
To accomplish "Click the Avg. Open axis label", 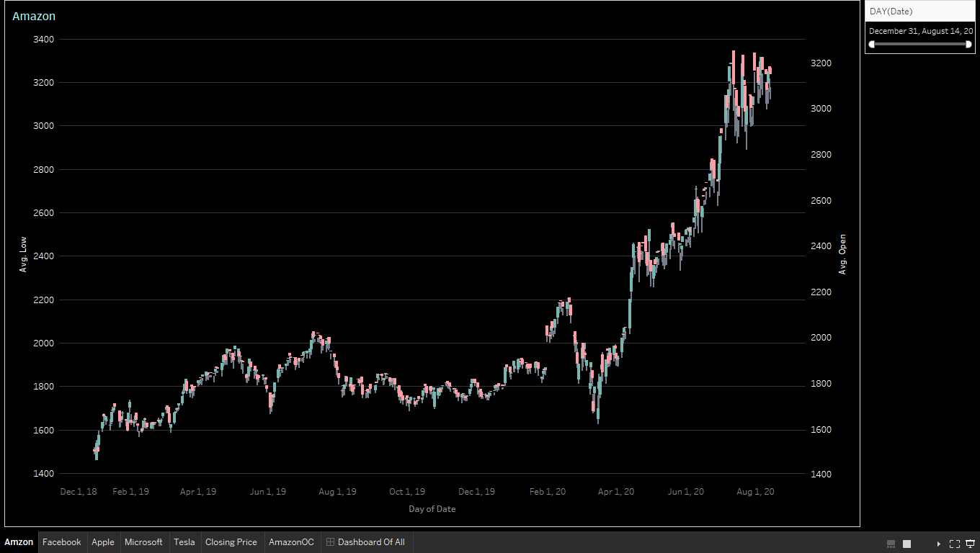I will point(842,254).
